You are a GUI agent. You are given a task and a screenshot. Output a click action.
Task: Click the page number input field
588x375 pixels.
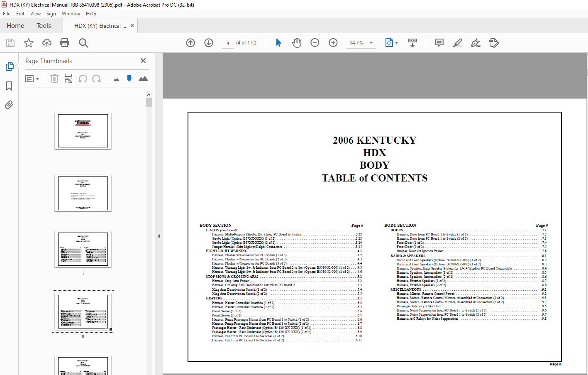pyautogui.click(x=228, y=43)
